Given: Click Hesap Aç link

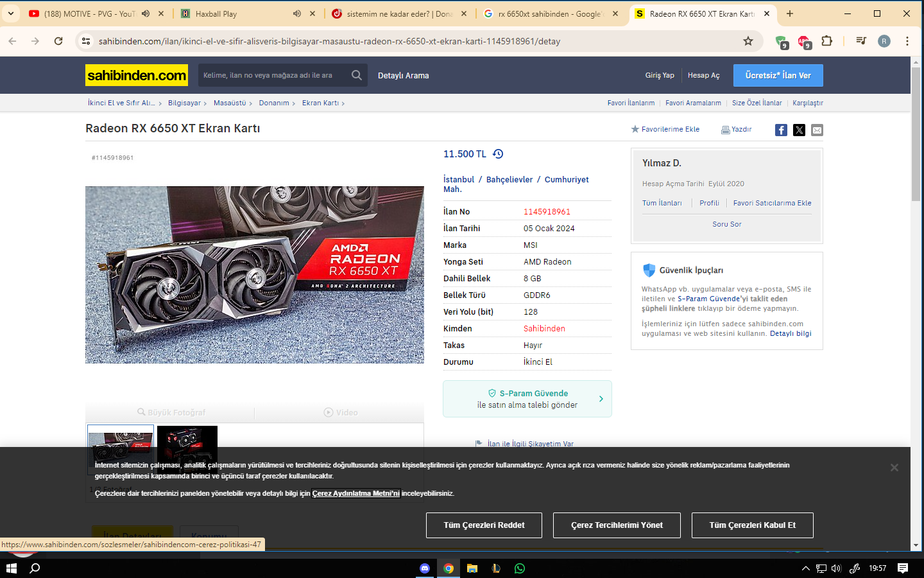Looking at the screenshot, I should click(x=704, y=75).
